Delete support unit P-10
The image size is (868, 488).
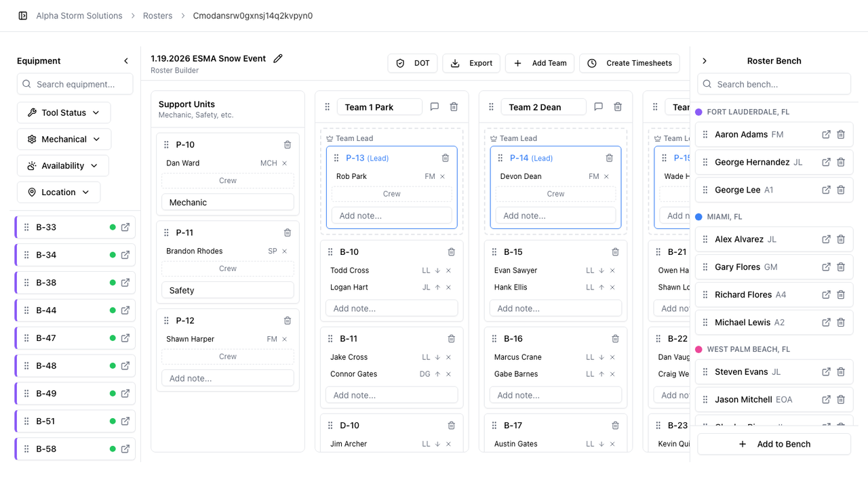tap(288, 144)
